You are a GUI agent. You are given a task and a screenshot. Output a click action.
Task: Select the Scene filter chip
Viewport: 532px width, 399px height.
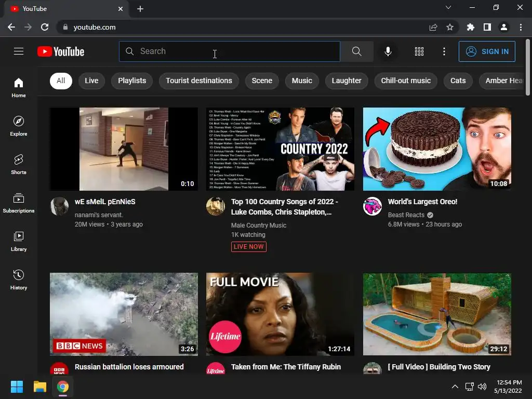pos(262,81)
